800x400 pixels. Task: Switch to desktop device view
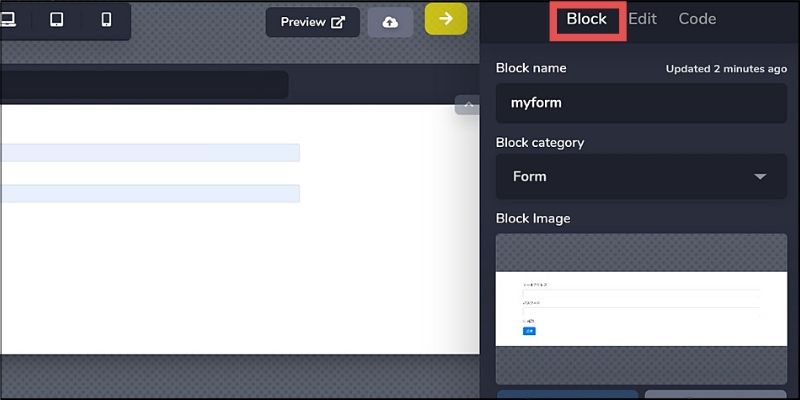(x=8, y=20)
